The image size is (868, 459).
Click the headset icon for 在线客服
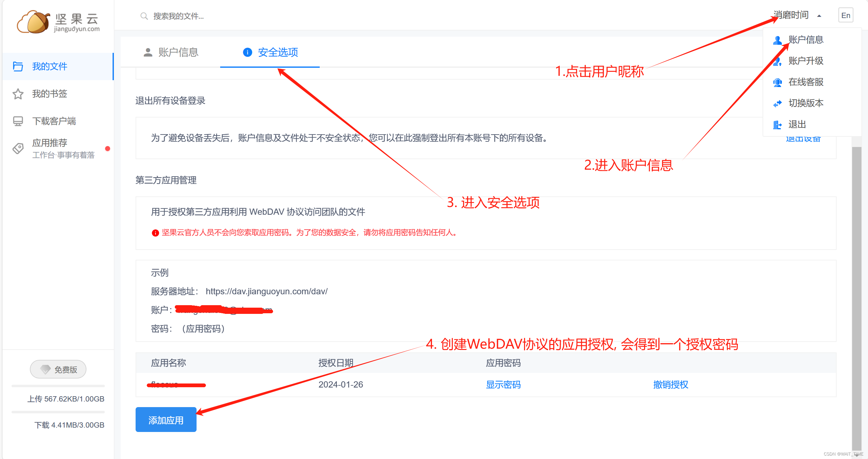click(777, 82)
